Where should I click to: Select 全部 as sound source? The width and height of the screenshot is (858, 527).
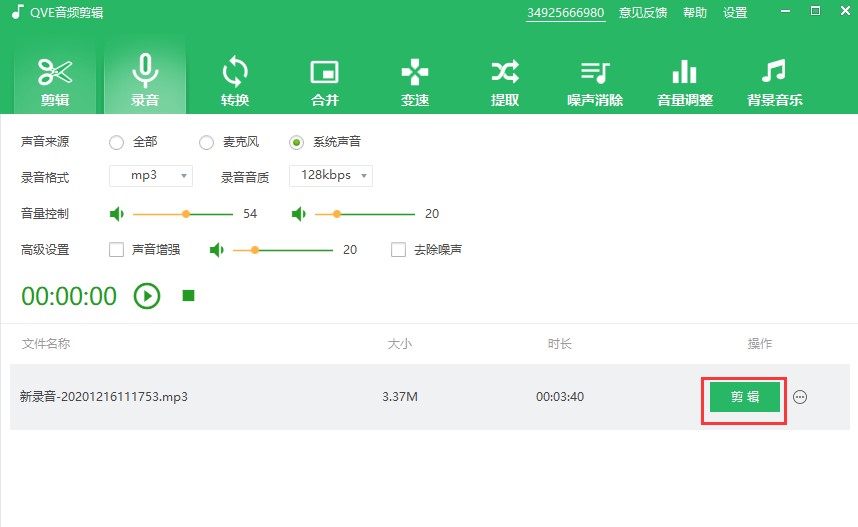coord(117,142)
